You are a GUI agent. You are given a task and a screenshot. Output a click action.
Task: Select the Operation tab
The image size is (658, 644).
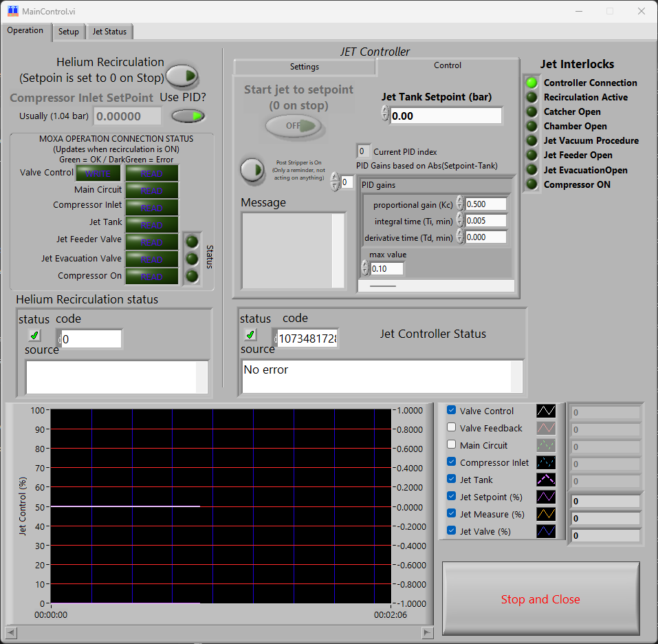[x=25, y=30]
